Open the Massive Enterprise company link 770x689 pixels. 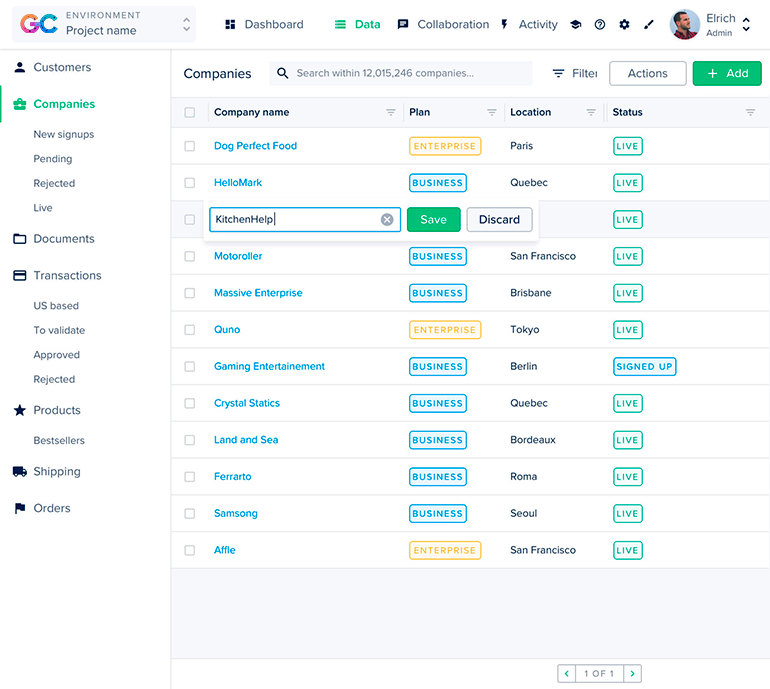(258, 293)
